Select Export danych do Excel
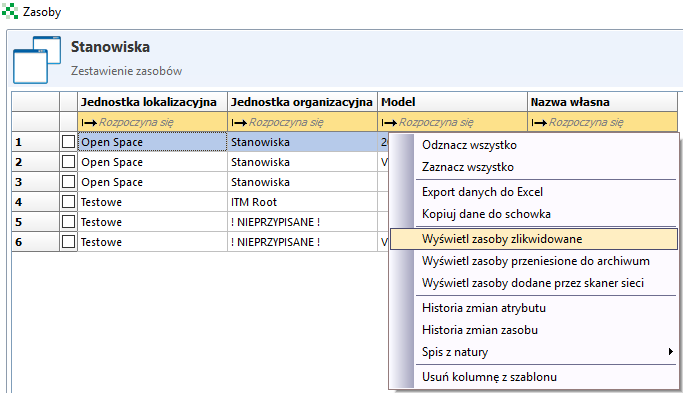This screenshot has width=683, height=393. click(x=534, y=192)
